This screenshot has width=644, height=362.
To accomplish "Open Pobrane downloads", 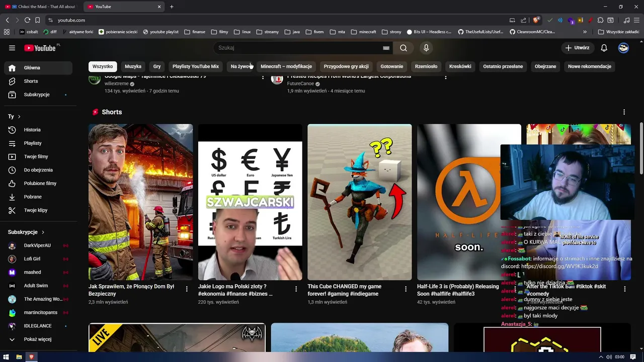I will [x=38, y=197].
